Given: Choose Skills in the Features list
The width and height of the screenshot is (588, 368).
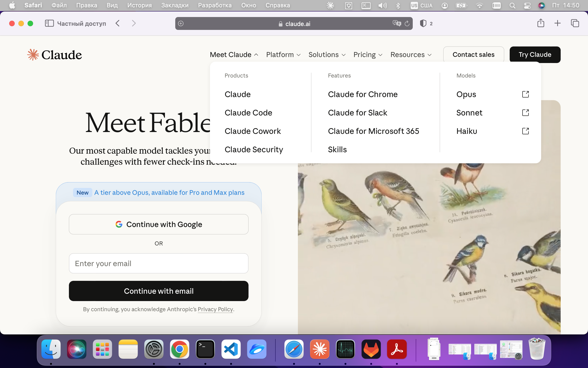Looking at the screenshot, I should click(x=337, y=149).
